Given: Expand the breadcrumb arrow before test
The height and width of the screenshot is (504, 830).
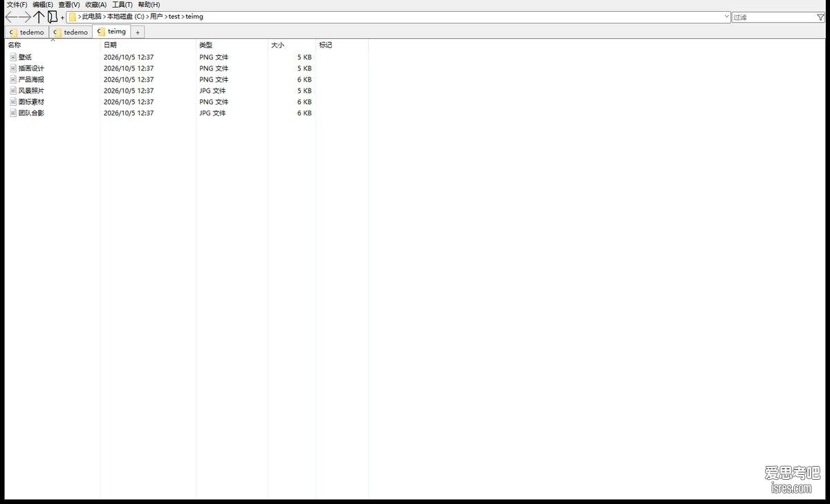Looking at the screenshot, I should (166, 17).
